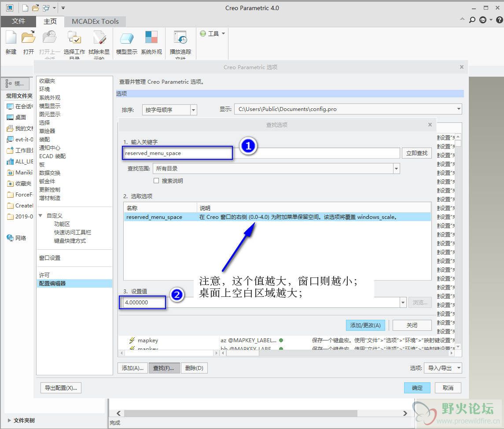Click the help question mark icon
The image size is (504, 429).
tap(499, 20)
